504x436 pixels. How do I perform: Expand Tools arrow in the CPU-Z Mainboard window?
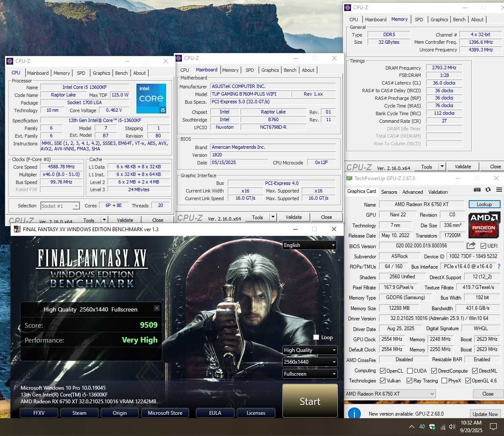click(273, 217)
